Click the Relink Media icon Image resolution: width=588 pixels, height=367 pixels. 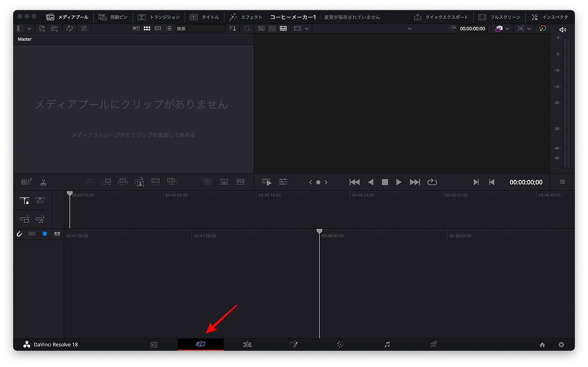pos(84,29)
